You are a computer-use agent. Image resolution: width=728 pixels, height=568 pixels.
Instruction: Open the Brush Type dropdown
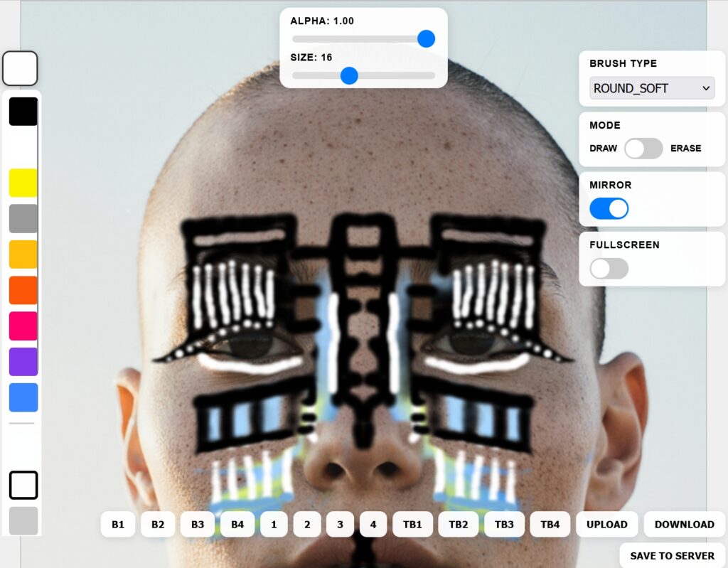651,88
